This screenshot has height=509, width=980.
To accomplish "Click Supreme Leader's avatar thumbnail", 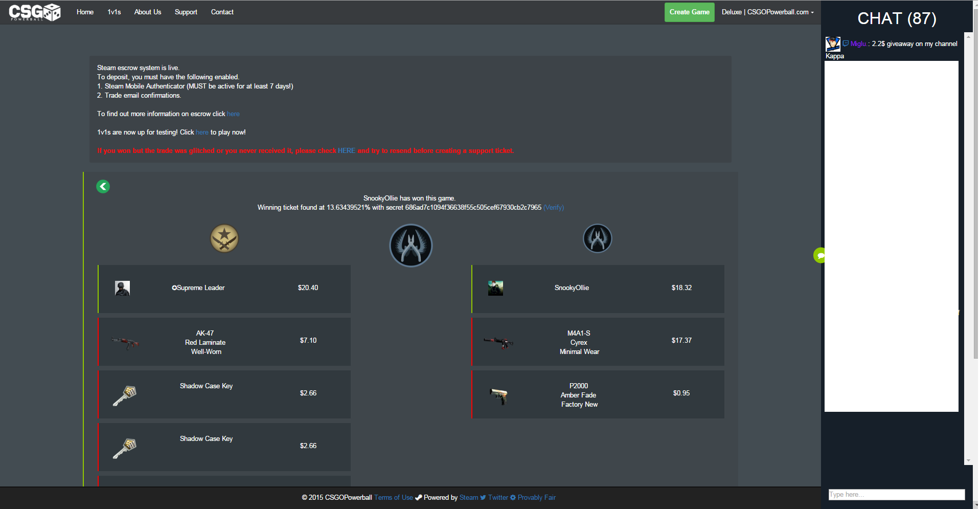I will [122, 289].
